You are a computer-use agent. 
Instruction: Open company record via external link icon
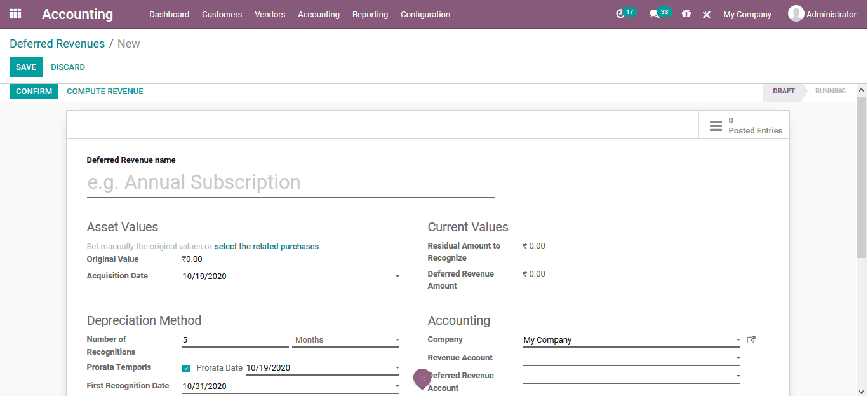751,339
